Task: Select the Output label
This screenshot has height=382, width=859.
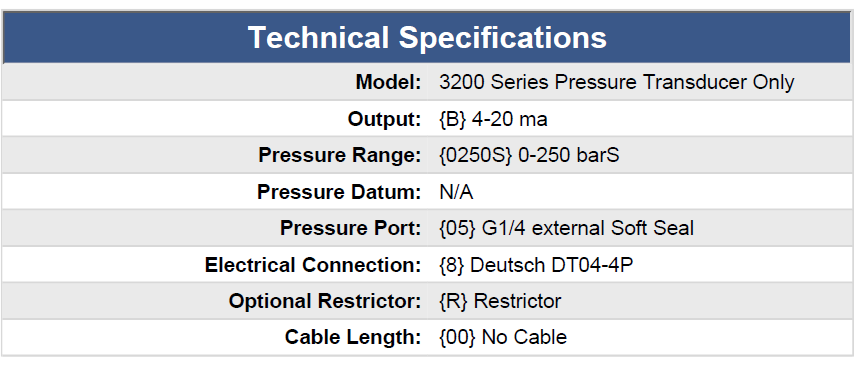Action: click(384, 119)
